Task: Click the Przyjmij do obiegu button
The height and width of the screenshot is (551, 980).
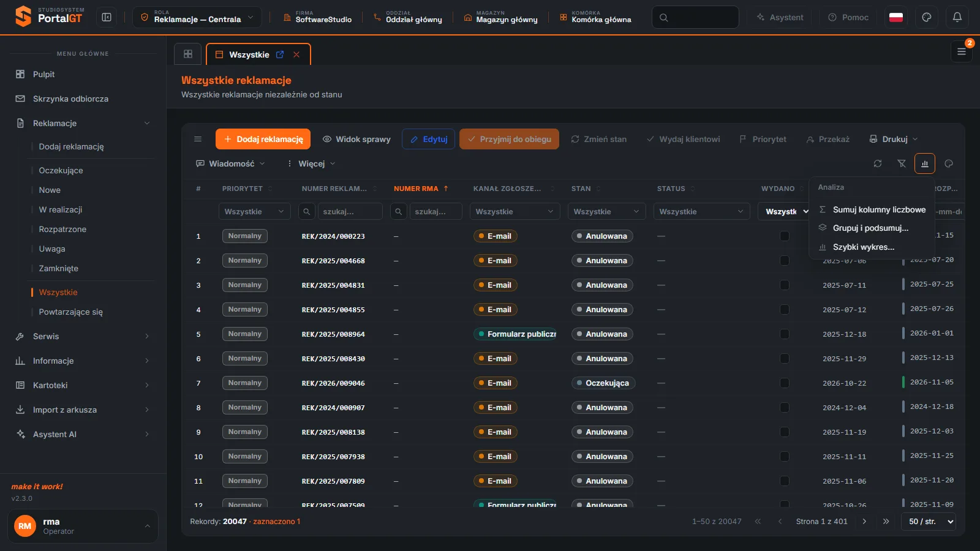Action: pos(509,139)
